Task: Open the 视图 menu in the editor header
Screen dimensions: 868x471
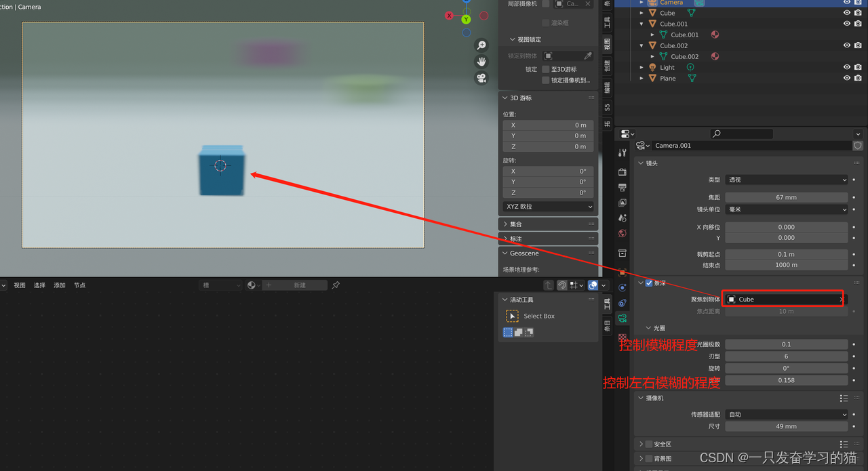Action: tap(18, 285)
